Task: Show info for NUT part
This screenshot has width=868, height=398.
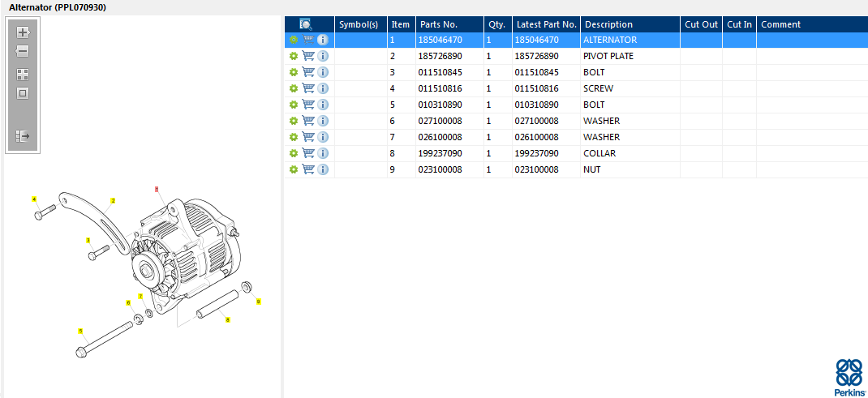Action: pos(324,169)
